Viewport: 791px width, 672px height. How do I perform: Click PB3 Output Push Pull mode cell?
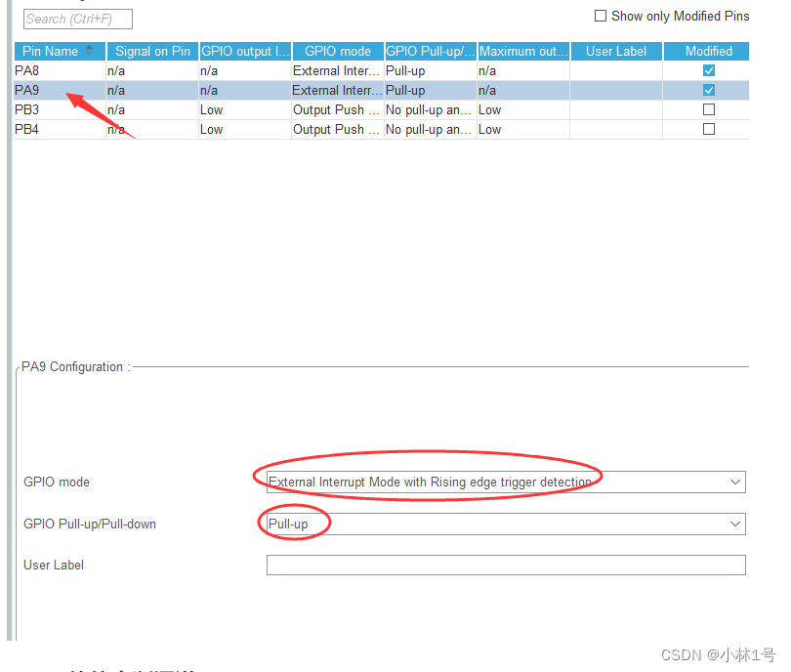pos(338,110)
